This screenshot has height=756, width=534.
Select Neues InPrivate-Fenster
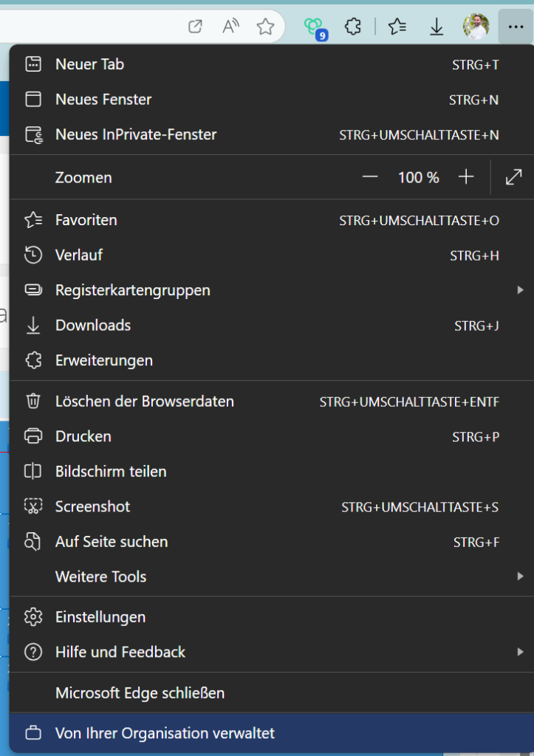click(x=136, y=134)
